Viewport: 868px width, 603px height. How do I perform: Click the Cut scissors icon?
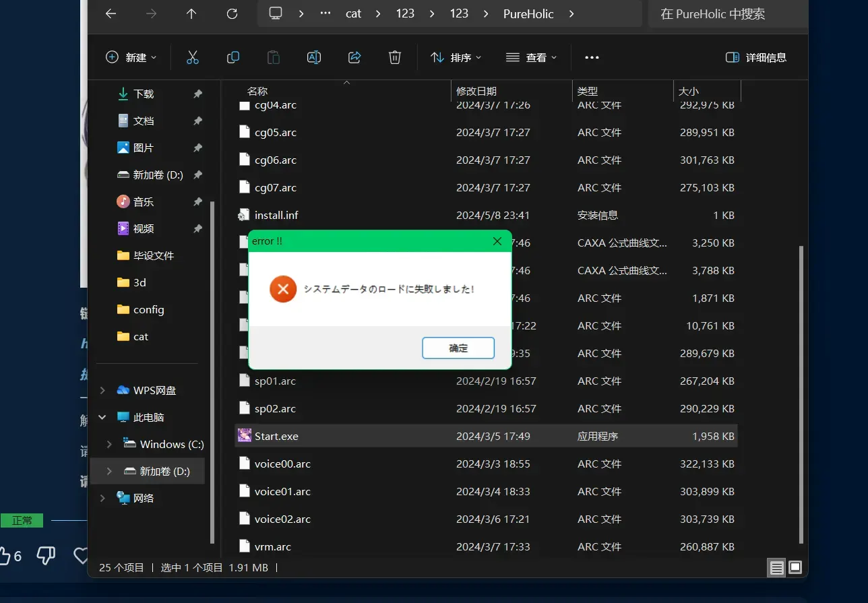tap(193, 57)
